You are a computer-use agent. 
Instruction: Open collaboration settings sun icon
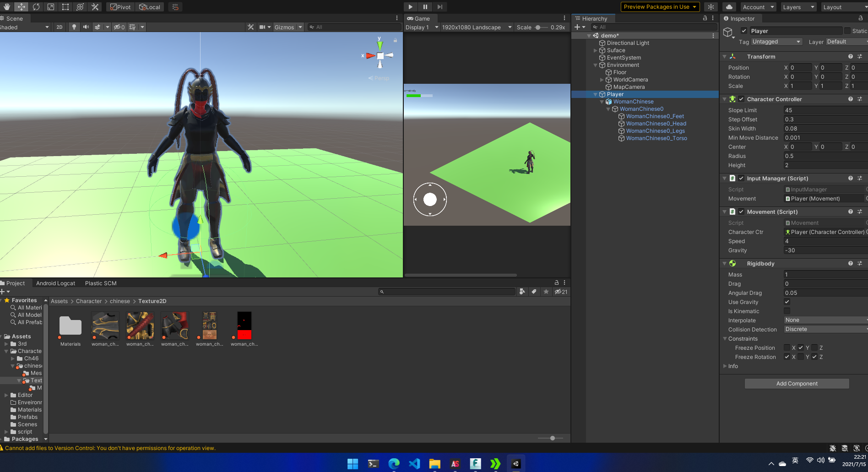click(711, 7)
